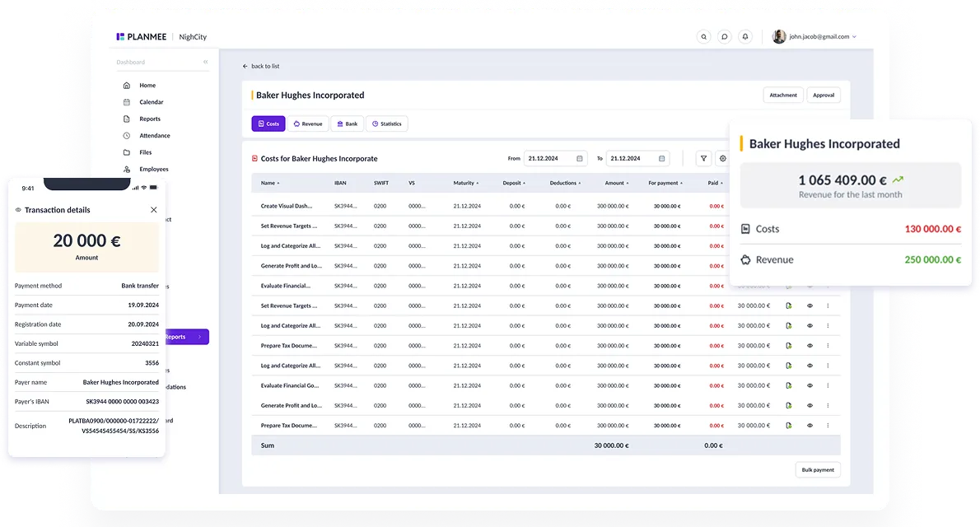Screen dimensions: 980x527
Task: Click the eye icon beside Transaction details
Action: pyautogui.click(x=18, y=210)
